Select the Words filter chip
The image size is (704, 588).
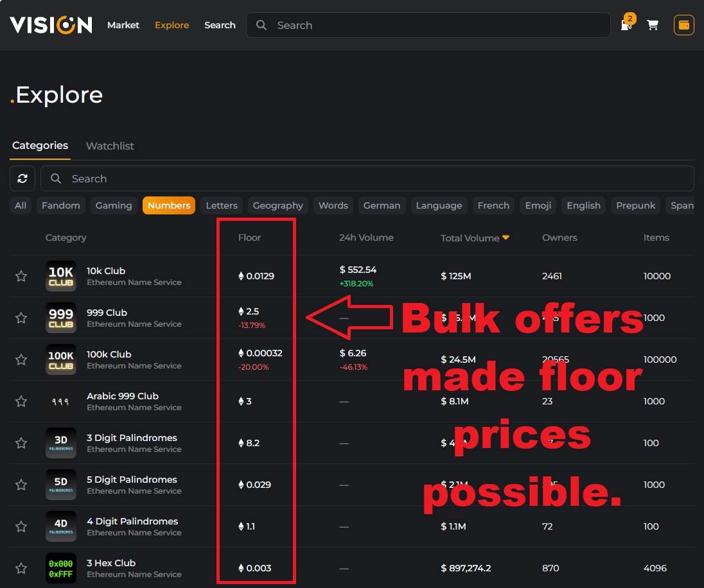click(x=333, y=205)
